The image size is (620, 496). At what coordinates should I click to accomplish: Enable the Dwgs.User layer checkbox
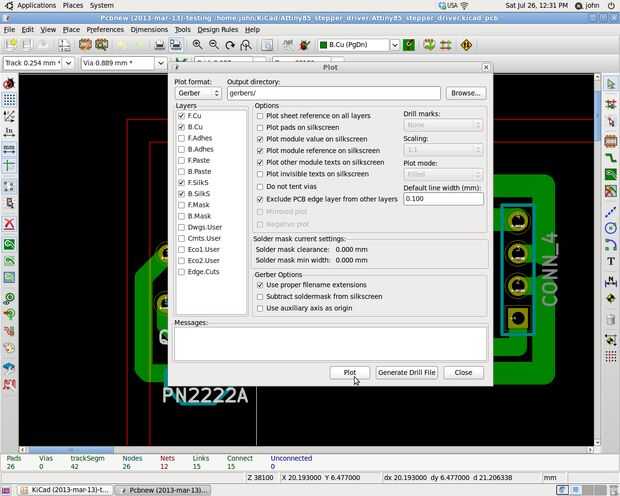(181, 227)
